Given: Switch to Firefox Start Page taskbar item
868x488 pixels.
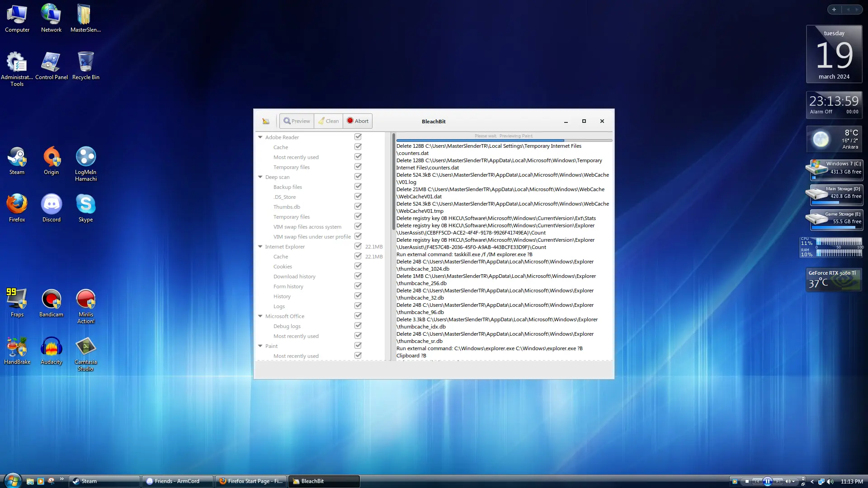Looking at the screenshot, I should 251,481.
